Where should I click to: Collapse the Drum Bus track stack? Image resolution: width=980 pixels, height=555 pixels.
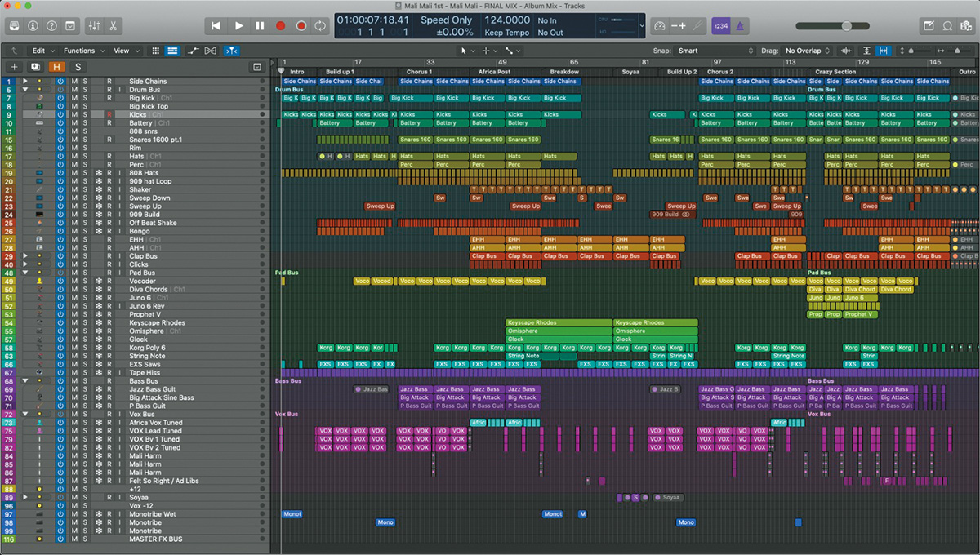click(25, 90)
